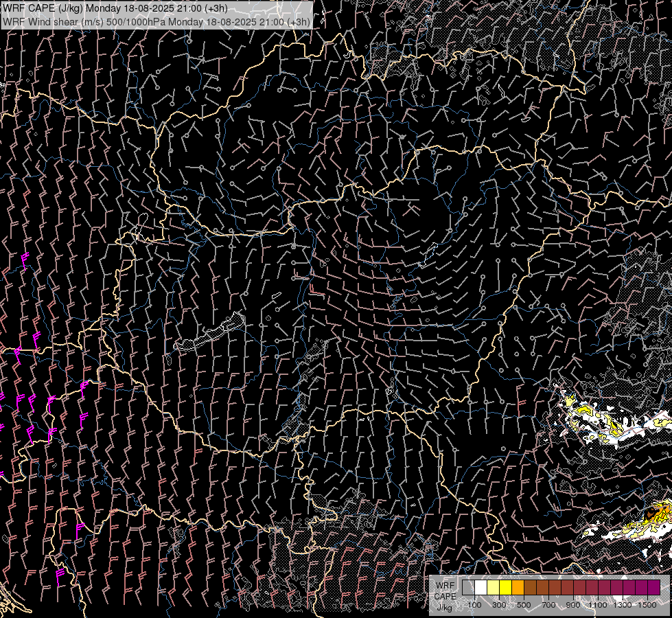Click the WRF CAPE title line

pos(115,8)
